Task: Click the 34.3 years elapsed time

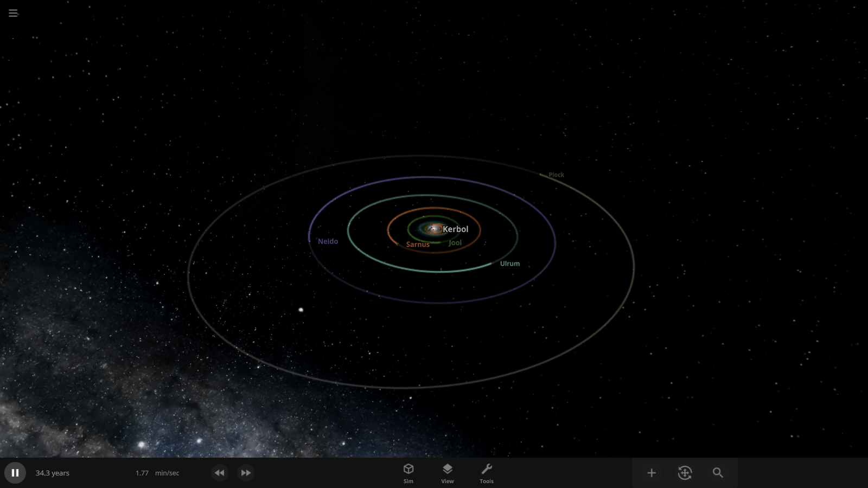Action: tap(53, 473)
